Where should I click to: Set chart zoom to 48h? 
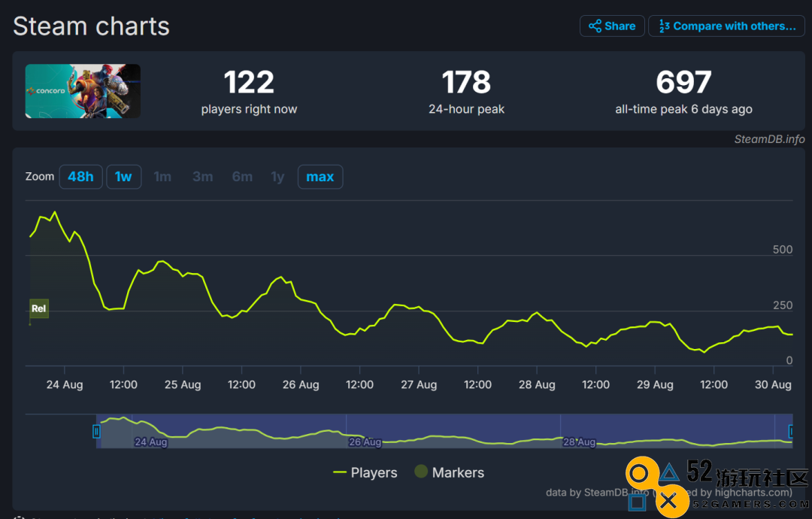80,177
